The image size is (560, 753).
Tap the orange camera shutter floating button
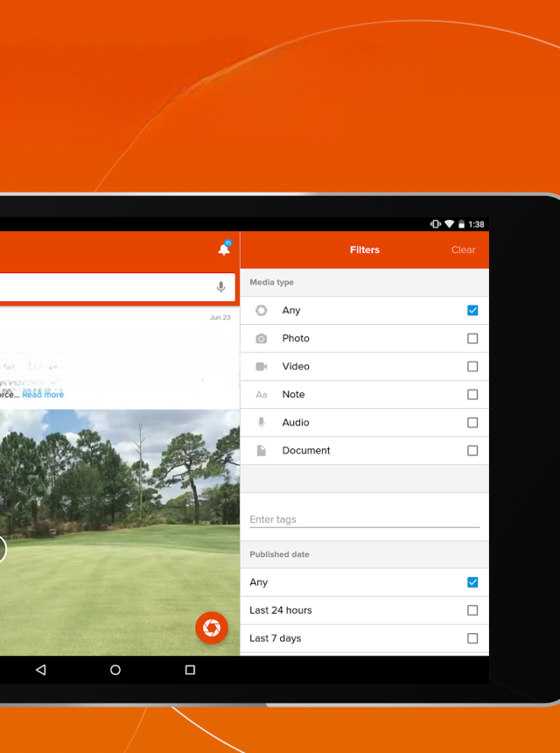[212, 628]
